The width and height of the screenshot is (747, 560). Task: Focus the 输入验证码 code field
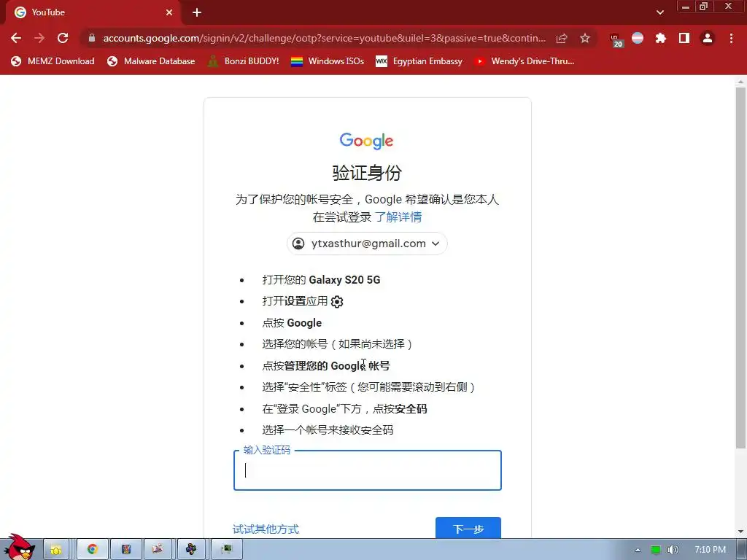point(368,470)
